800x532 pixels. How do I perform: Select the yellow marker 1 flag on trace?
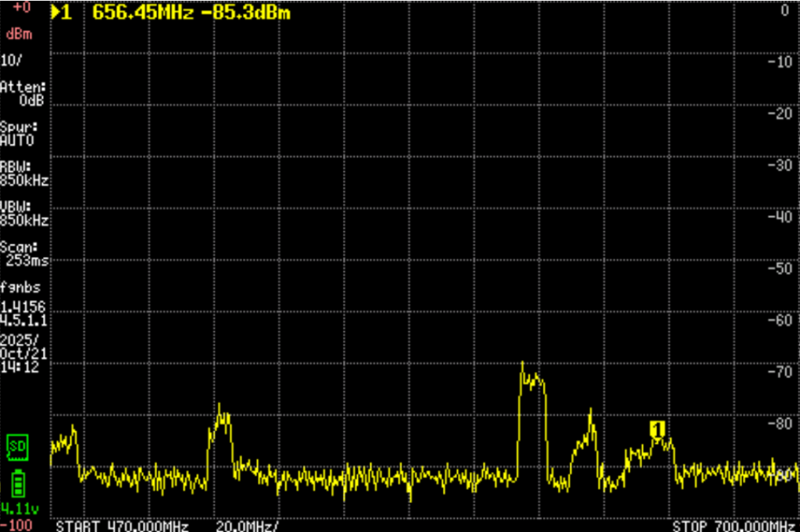(657, 428)
